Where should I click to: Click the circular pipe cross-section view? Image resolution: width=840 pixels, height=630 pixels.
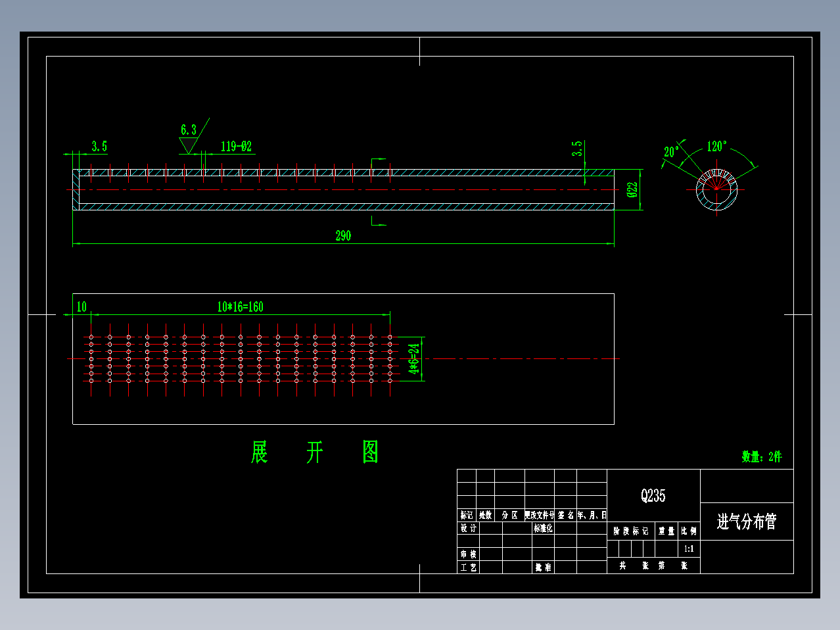coord(717,190)
